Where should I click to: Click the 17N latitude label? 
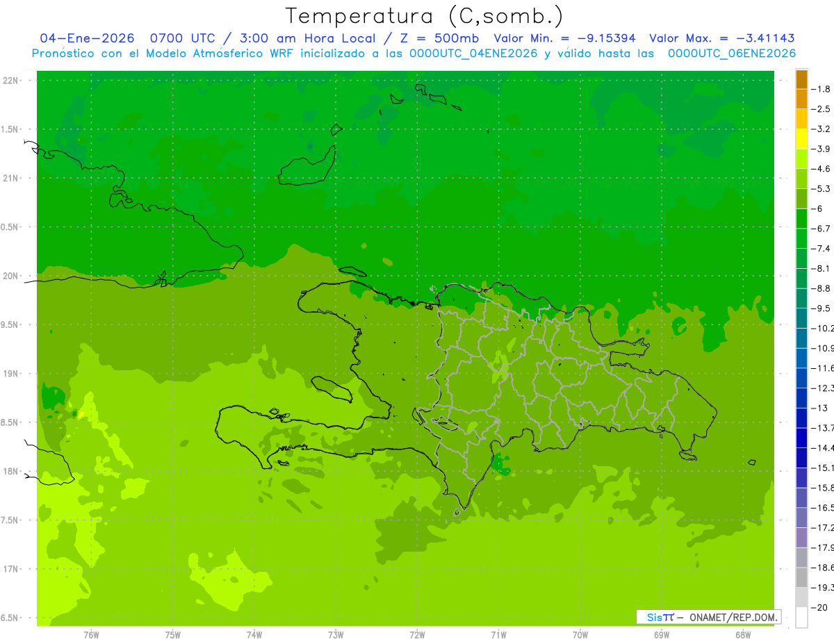click(10, 569)
